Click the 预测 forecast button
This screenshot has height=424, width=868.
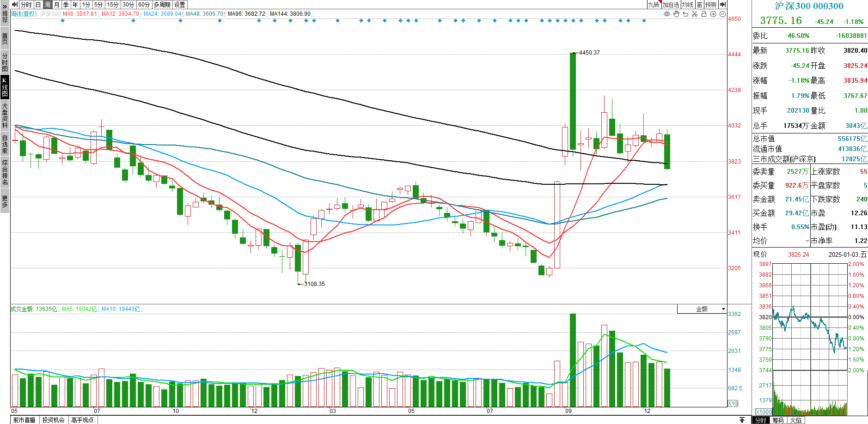point(711,5)
